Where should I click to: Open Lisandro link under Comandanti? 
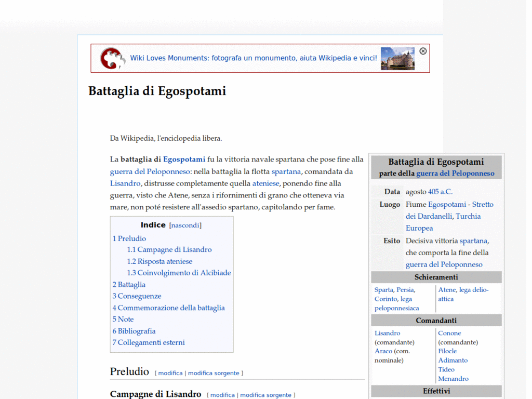pos(387,333)
